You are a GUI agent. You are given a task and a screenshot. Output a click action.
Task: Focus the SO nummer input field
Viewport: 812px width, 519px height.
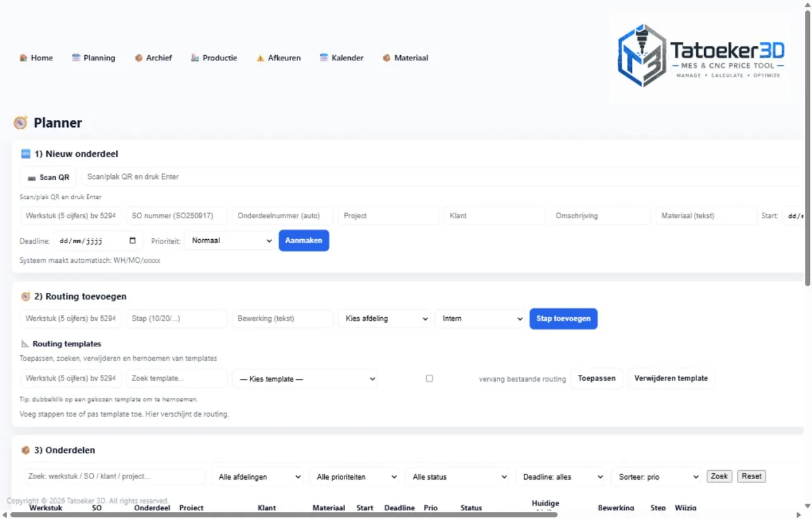pos(176,216)
